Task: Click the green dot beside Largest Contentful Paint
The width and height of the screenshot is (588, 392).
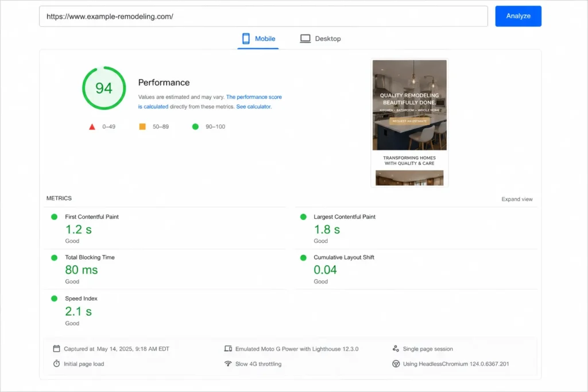Action: click(303, 216)
